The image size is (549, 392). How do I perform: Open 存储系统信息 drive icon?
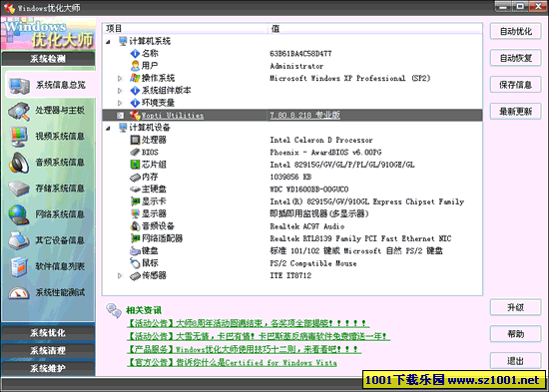pyautogui.click(x=19, y=189)
